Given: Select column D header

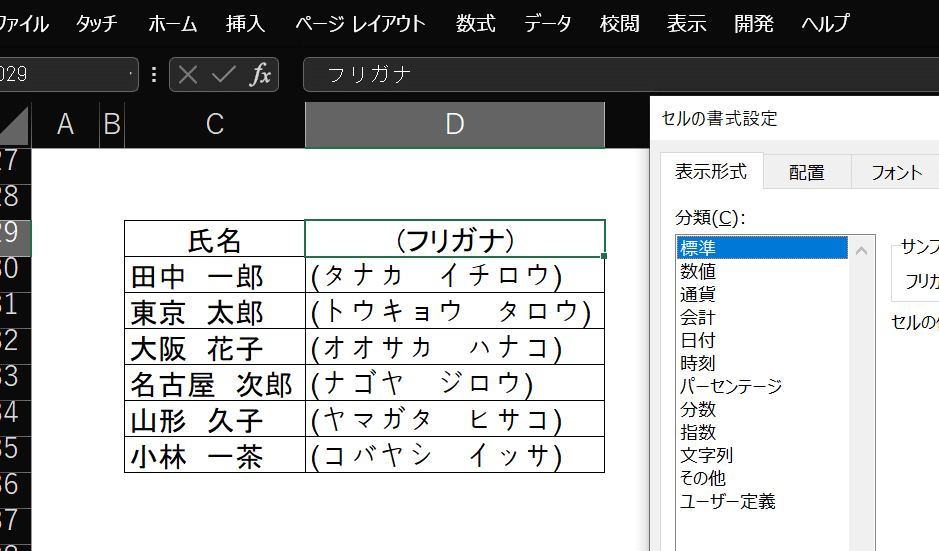Looking at the screenshot, I should click(455, 125).
